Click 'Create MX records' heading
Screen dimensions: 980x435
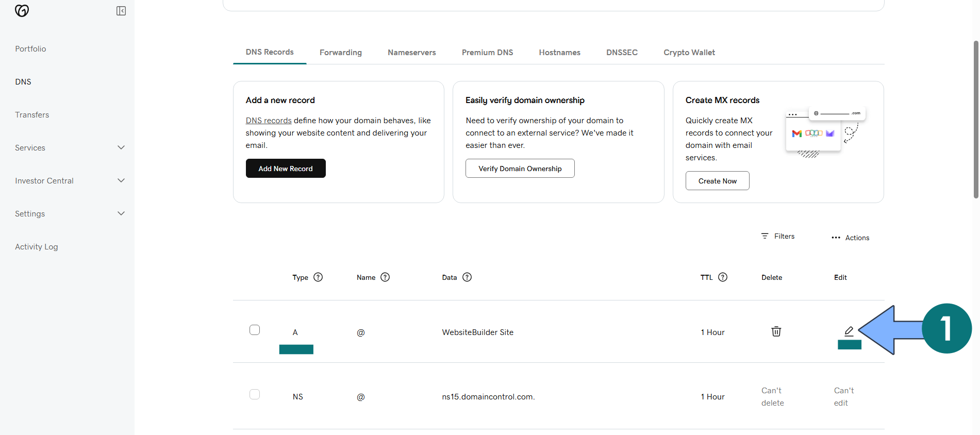pos(722,100)
